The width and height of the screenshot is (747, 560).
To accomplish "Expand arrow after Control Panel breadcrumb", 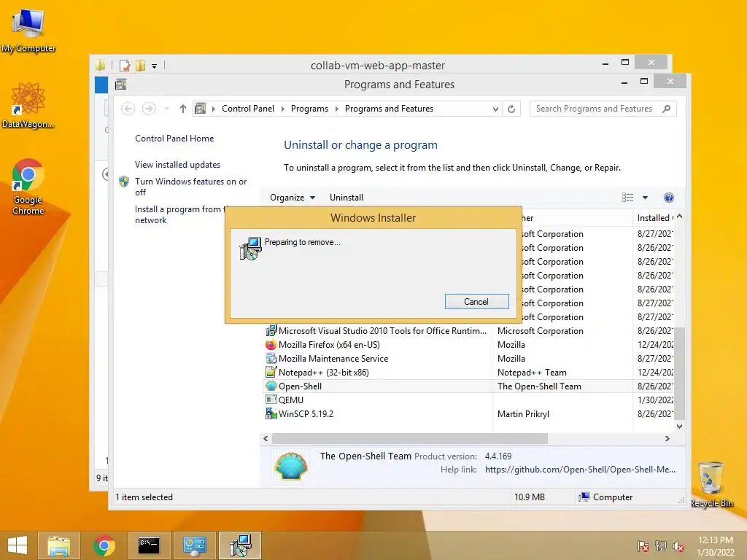I will pyautogui.click(x=282, y=109).
